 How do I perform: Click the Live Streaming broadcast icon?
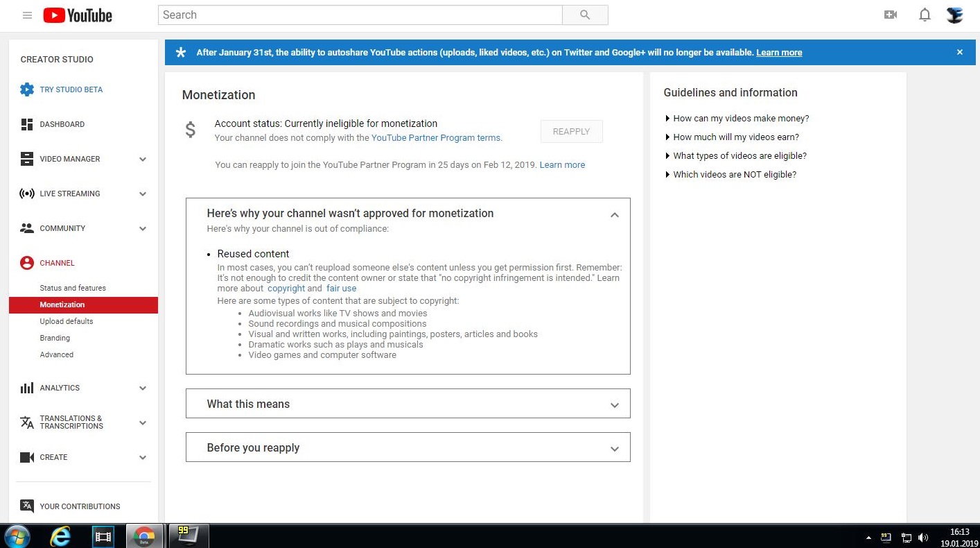27,194
